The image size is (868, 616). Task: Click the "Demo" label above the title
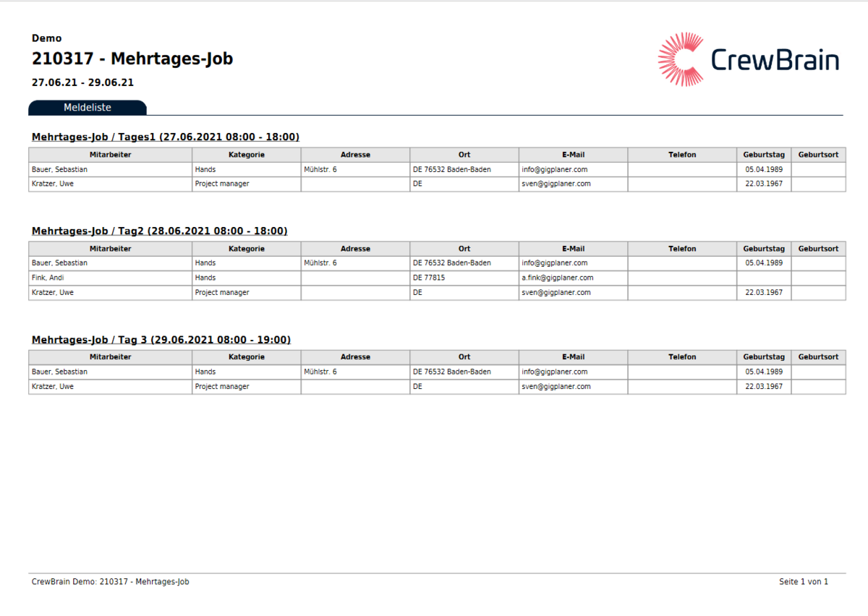pyautogui.click(x=47, y=38)
